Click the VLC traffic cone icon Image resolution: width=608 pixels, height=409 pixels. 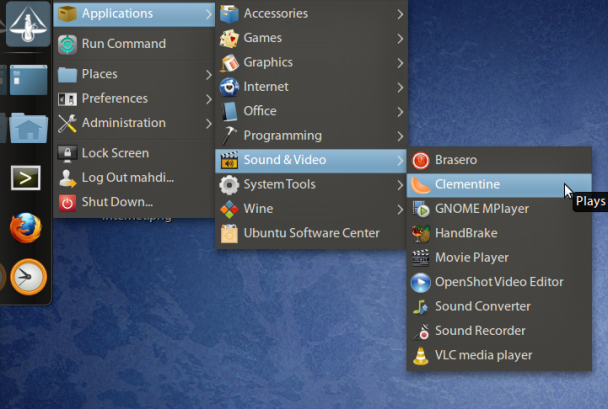[x=421, y=356]
